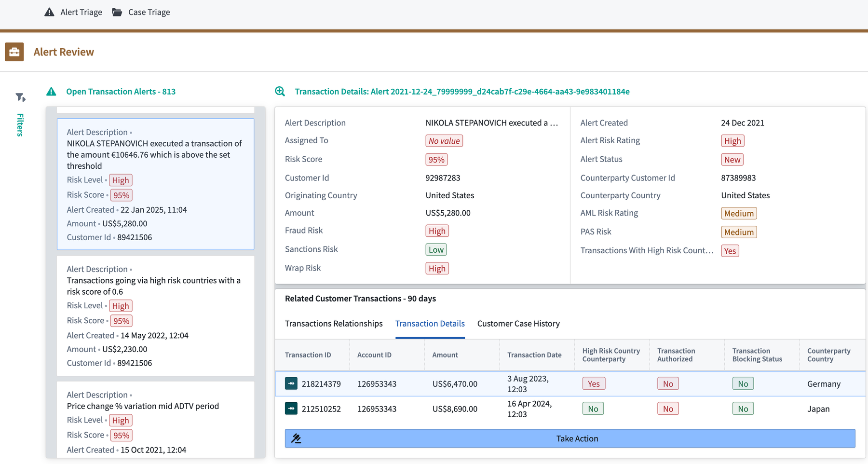Click the High badge next to Fraud Risk

(x=436, y=231)
